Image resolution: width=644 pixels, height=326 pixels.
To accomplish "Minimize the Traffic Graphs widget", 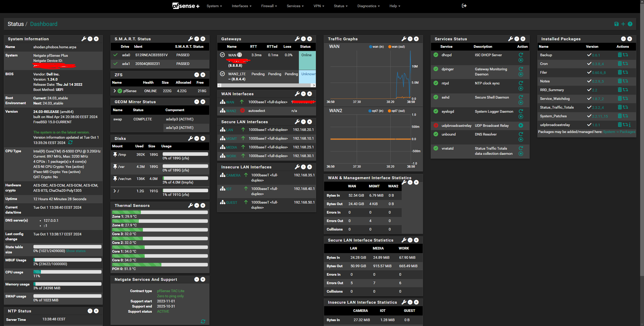I will [x=410, y=39].
